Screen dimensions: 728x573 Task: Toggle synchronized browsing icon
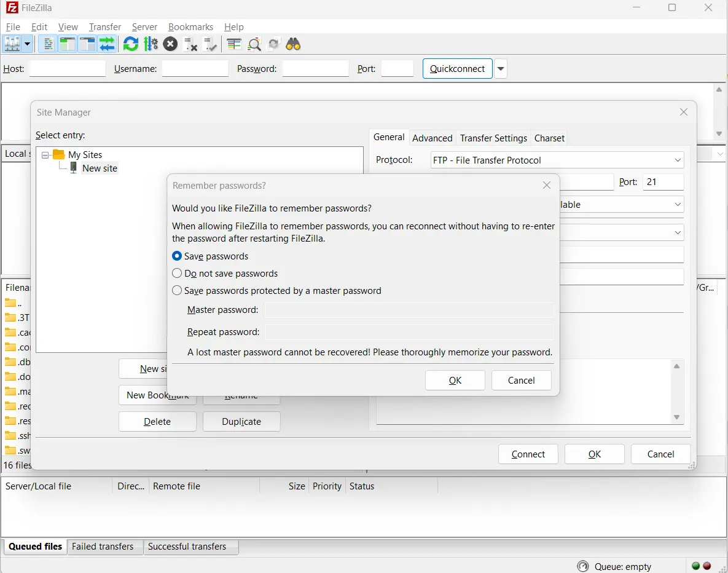(274, 44)
